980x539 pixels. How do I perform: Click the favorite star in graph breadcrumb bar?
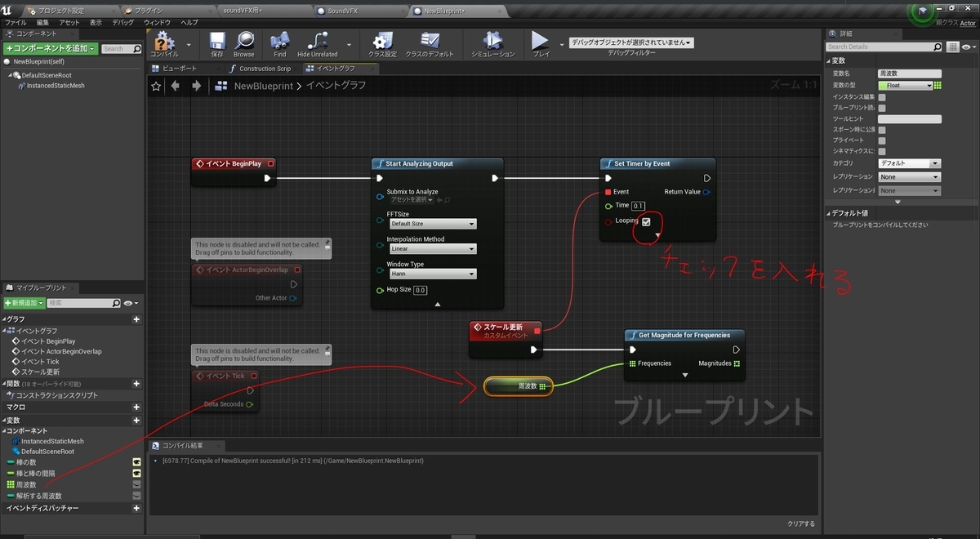157,86
